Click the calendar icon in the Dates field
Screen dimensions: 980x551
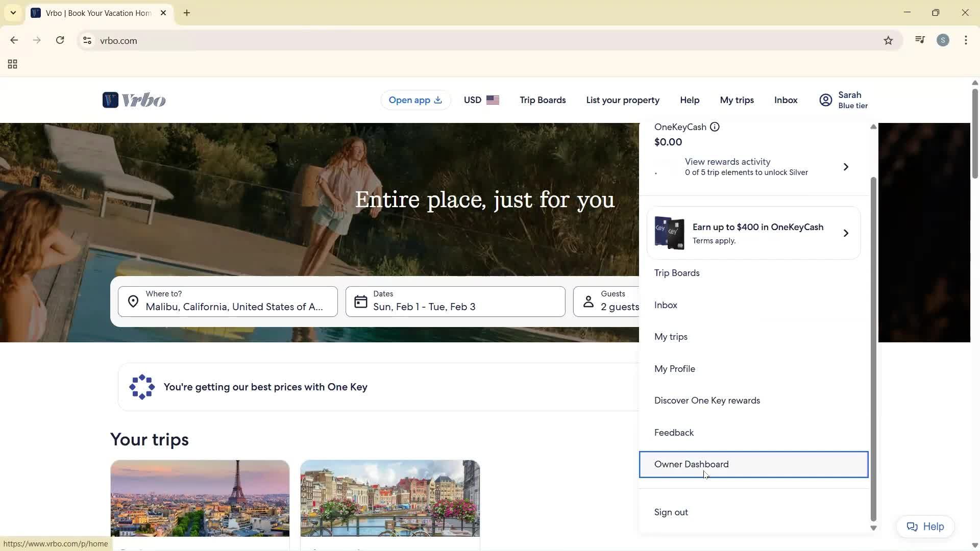pos(360,302)
